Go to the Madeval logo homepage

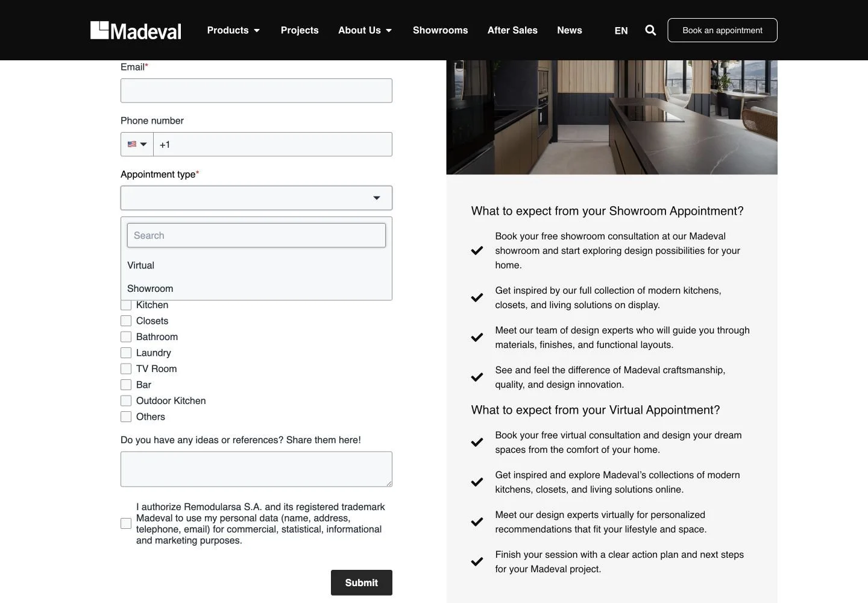[136, 30]
